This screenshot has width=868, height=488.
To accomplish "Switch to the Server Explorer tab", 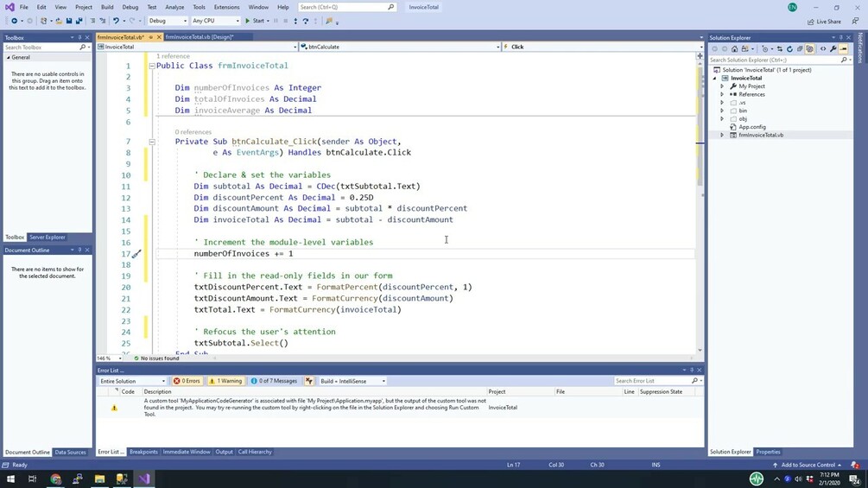I will pyautogui.click(x=47, y=238).
